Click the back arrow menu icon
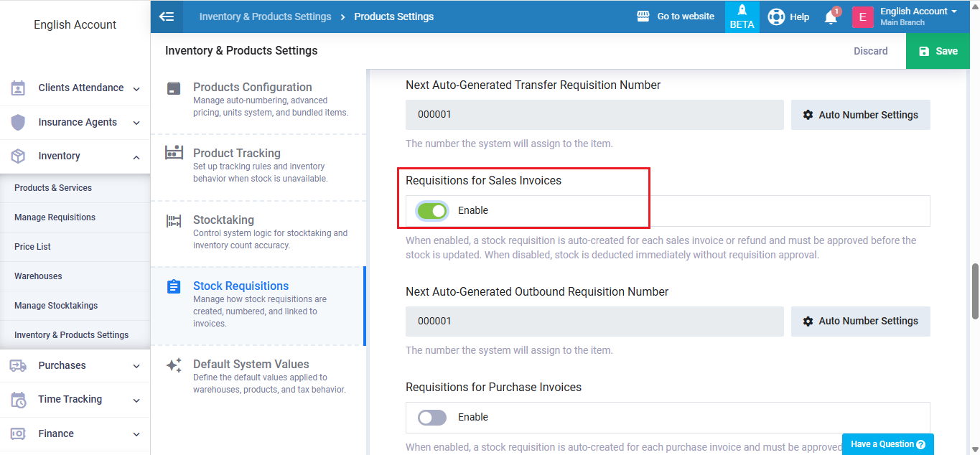Image resolution: width=980 pixels, height=455 pixels. (x=167, y=17)
